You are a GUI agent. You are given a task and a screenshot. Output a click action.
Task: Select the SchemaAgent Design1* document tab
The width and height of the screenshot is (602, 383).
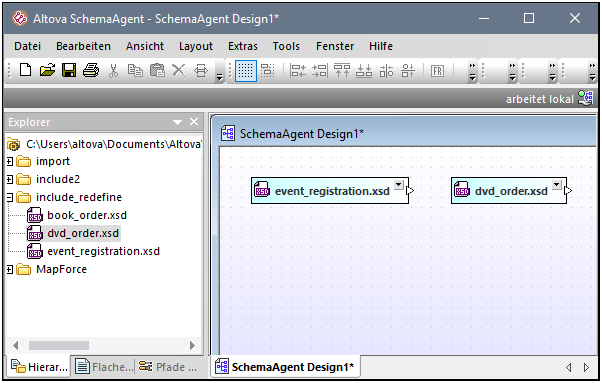click(285, 367)
